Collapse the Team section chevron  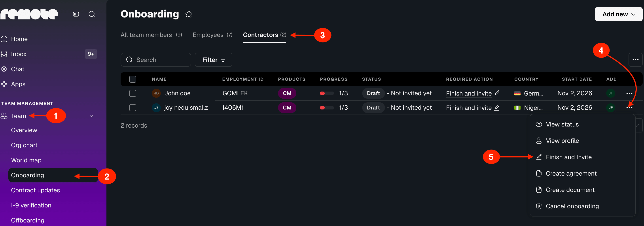91,116
